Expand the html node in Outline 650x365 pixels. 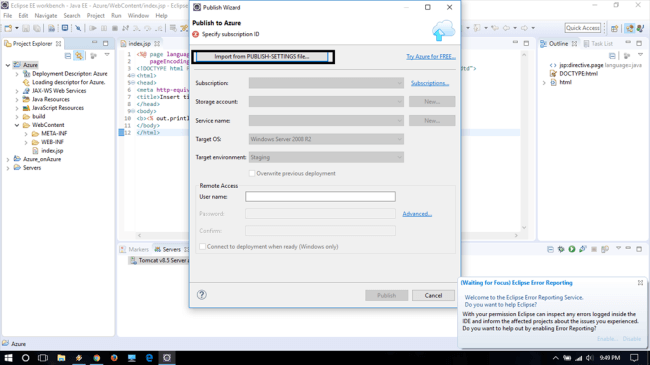coord(544,83)
